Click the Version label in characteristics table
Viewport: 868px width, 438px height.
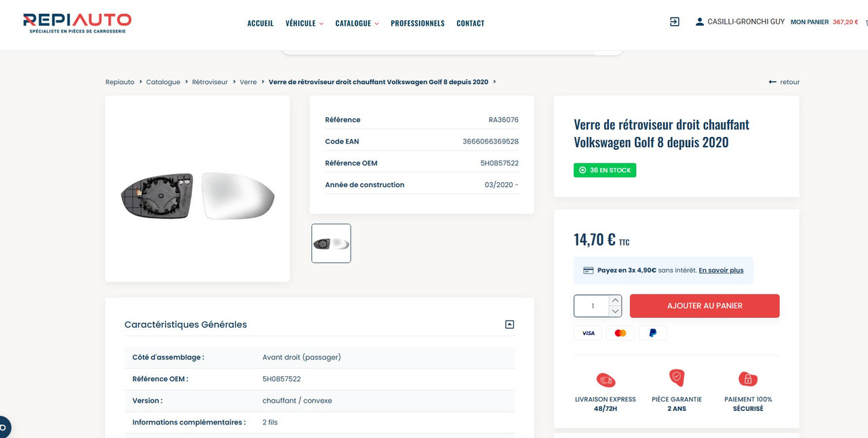[147, 401]
